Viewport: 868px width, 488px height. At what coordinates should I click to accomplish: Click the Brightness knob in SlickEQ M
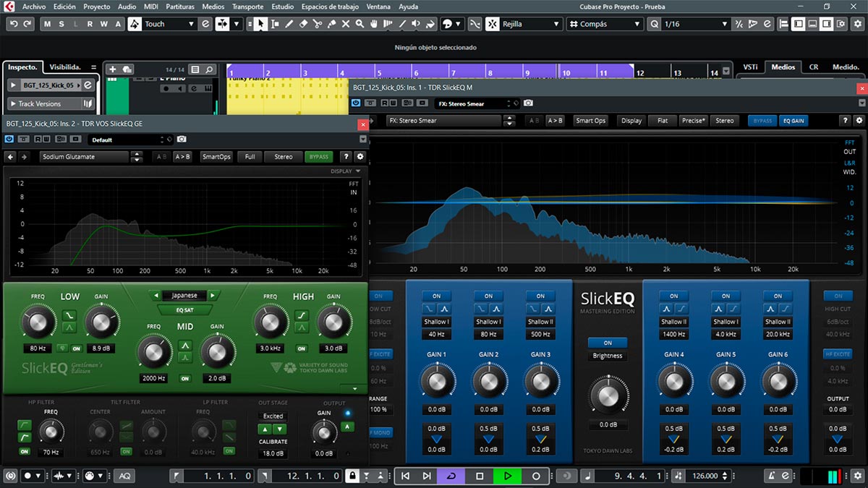[608, 395]
